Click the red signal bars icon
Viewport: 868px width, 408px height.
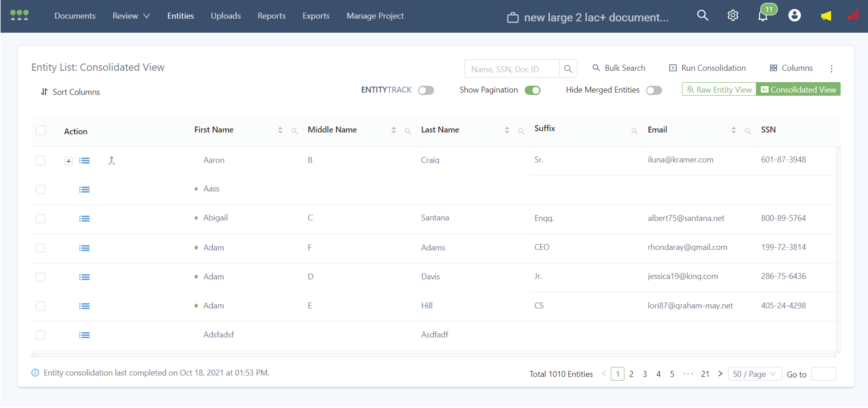853,16
